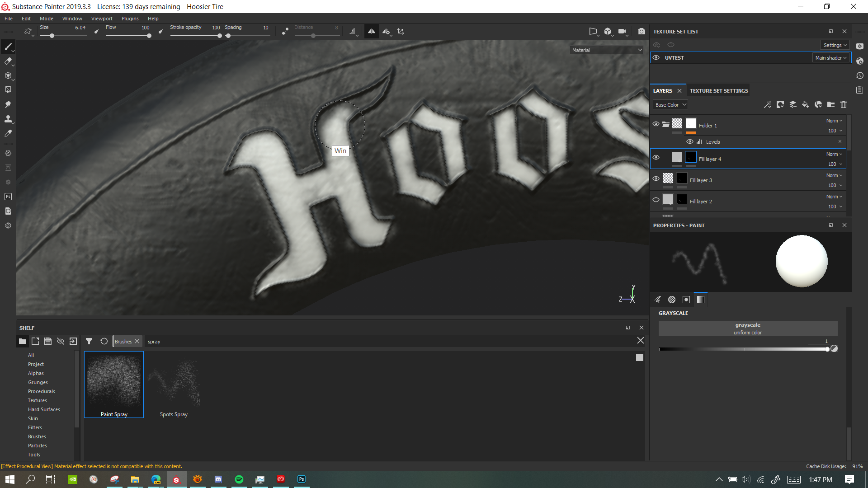
Task: Click the video camera view icon
Action: pyautogui.click(x=623, y=32)
